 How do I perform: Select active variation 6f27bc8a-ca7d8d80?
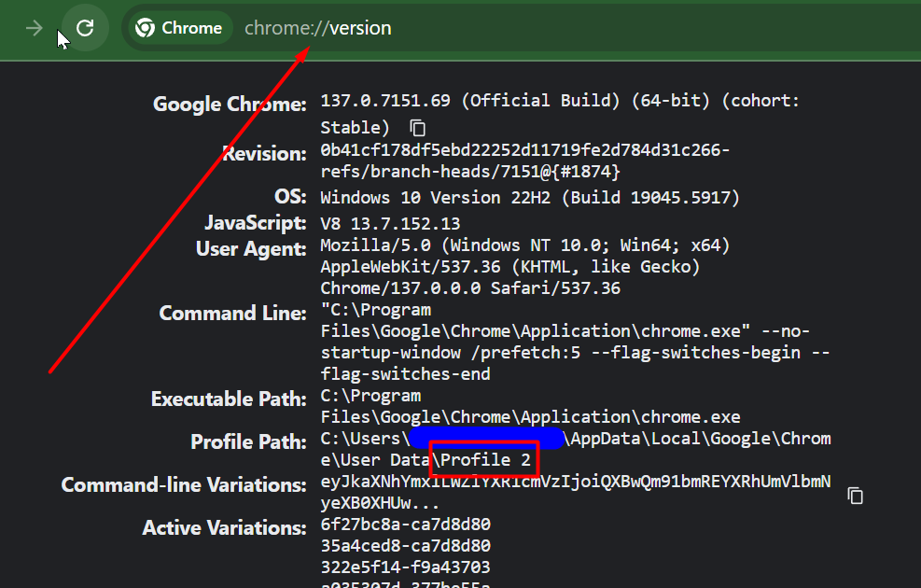coord(405,524)
